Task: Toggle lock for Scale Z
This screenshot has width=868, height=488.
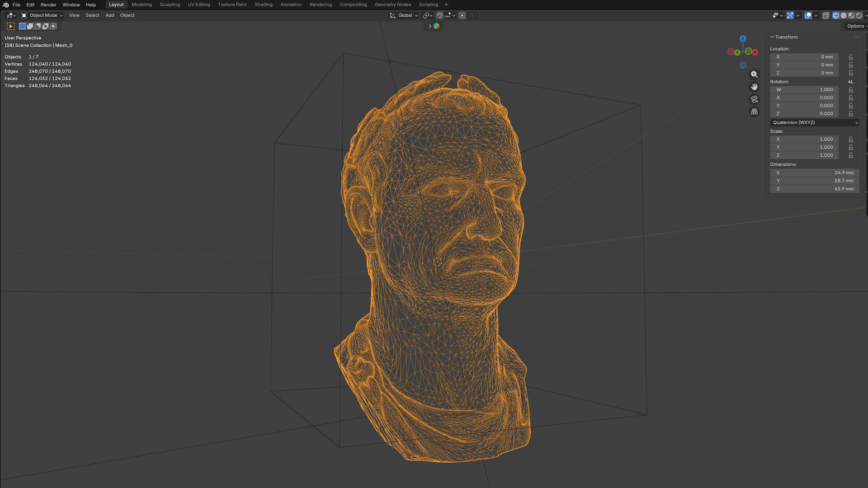Action: pos(851,155)
